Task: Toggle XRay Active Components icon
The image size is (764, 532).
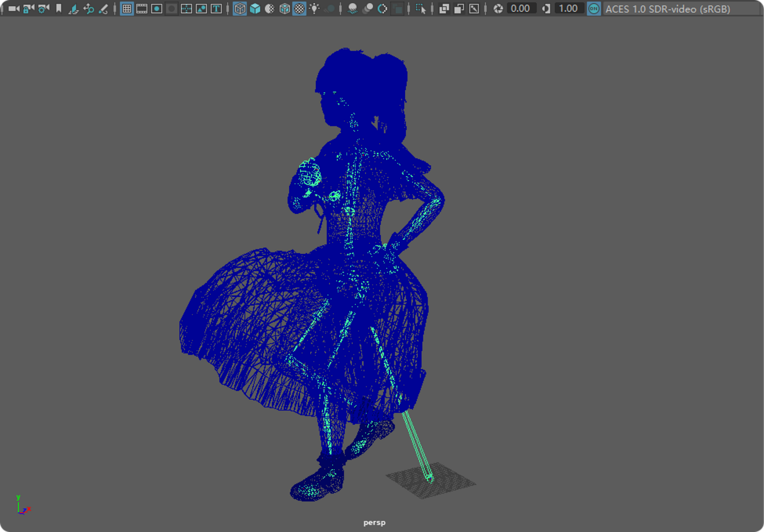Action: (459, 9)
